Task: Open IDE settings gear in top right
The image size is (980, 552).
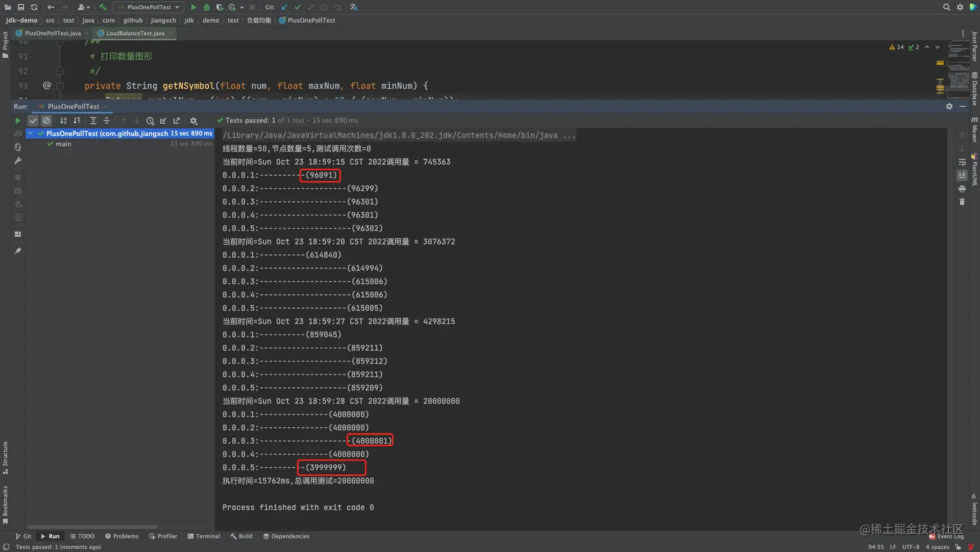Action: (960, 7)
